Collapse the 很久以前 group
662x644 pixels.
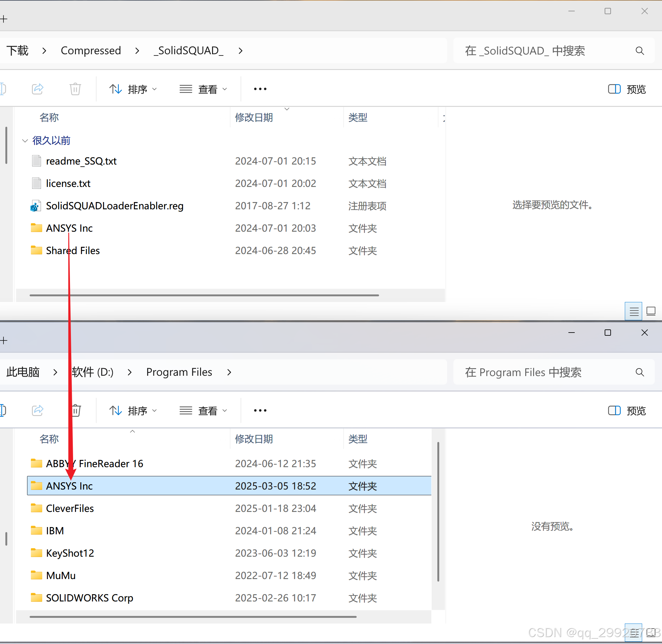tap(25, 141)
